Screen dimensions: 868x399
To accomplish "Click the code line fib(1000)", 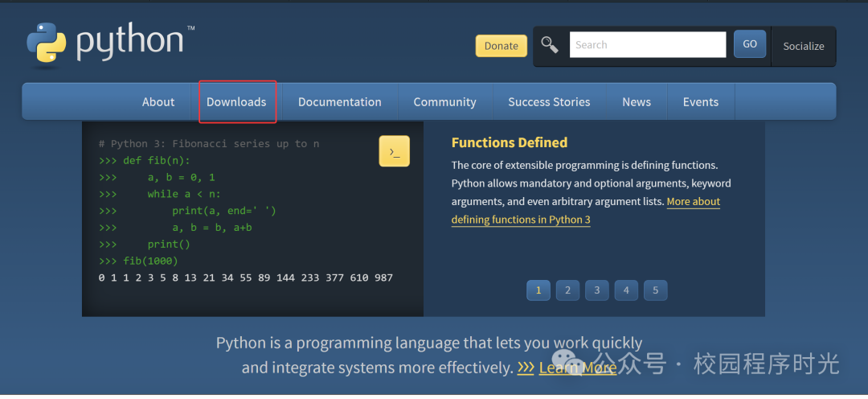I will (x=138, y=261).
